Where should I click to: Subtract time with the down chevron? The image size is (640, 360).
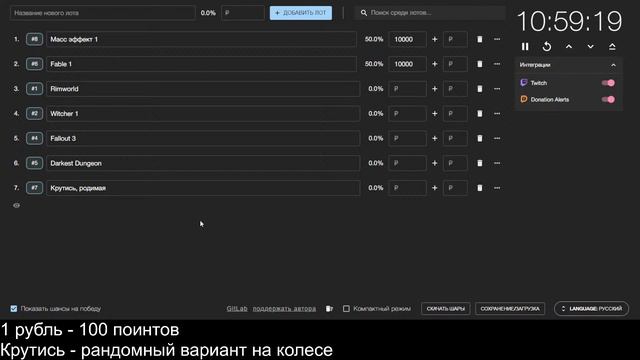point(590,47)
